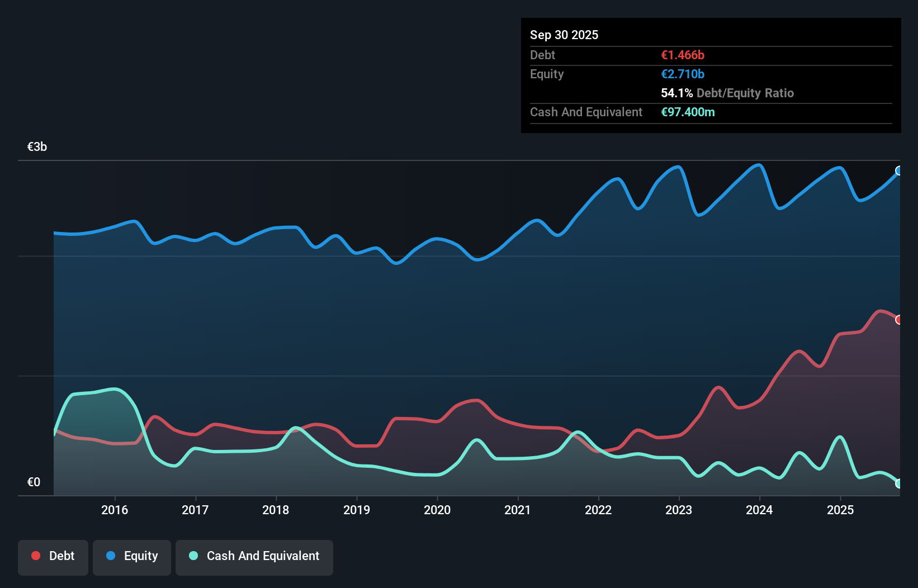Click the 2023 x-axis label

[679, 510]
